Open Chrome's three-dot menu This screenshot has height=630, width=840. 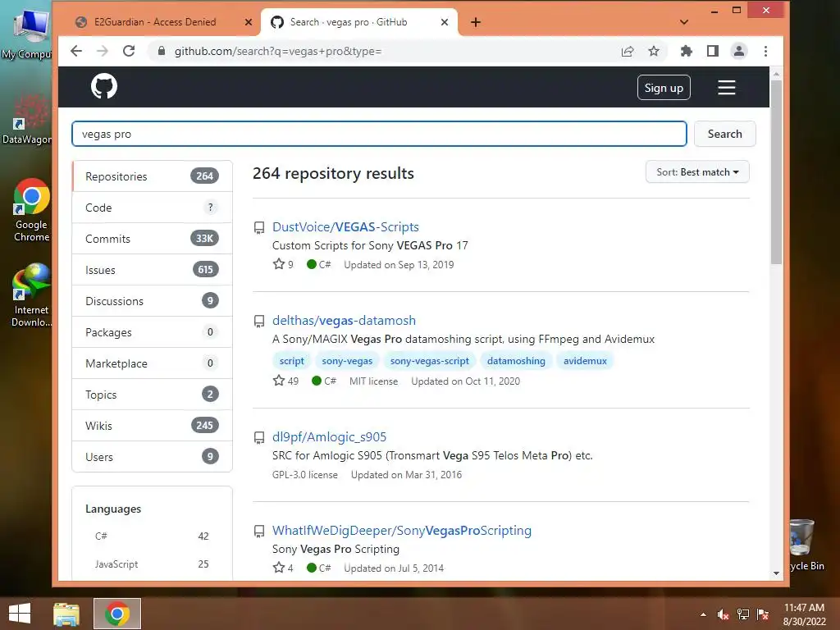point(765,51)
